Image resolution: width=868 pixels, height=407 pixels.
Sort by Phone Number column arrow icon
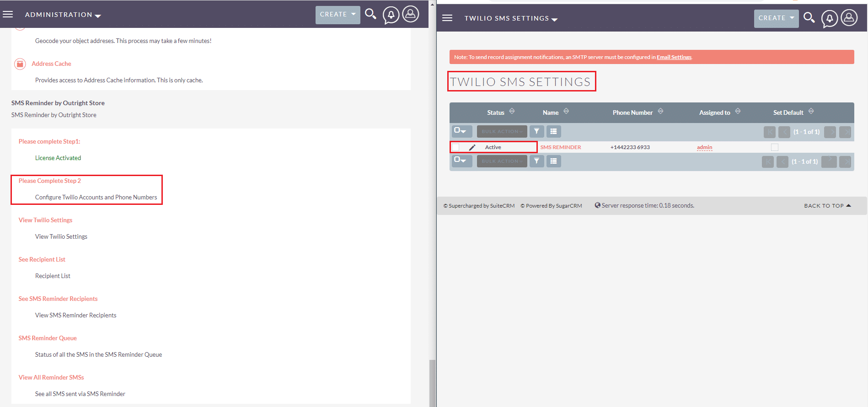click(x=660, y=111)
